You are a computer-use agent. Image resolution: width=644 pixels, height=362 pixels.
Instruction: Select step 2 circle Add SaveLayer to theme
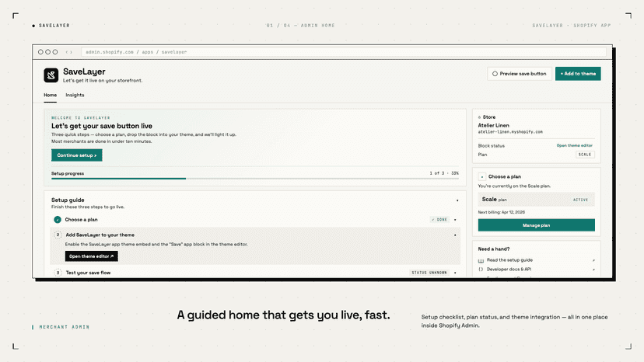point(58,235)
